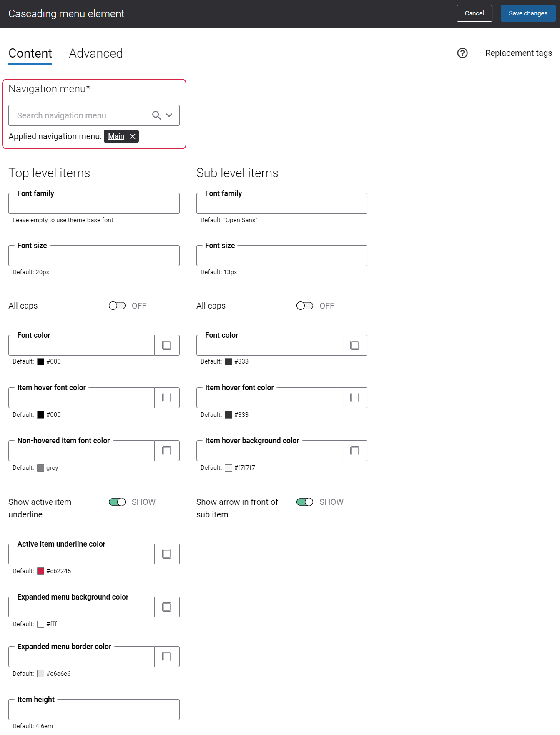560x735 pixels.
Task: Click top level Item hover font color text field
Action: [x=81, y=398]
